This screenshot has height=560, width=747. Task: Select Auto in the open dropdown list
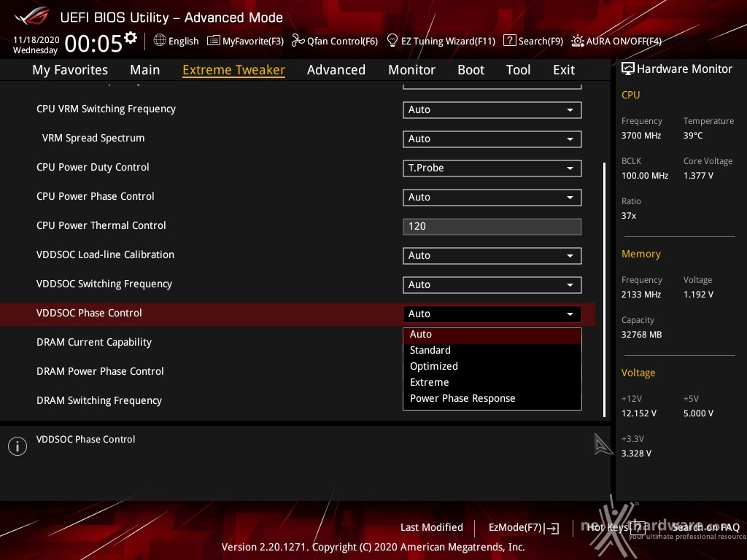pyautogui.click(x=492, y=335)
